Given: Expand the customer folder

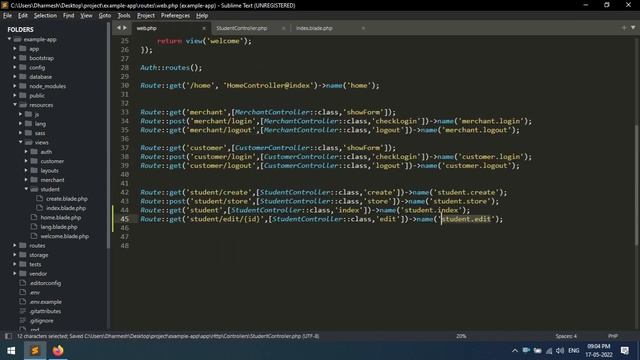Looking at the screenshot, I should click(27, 161).
